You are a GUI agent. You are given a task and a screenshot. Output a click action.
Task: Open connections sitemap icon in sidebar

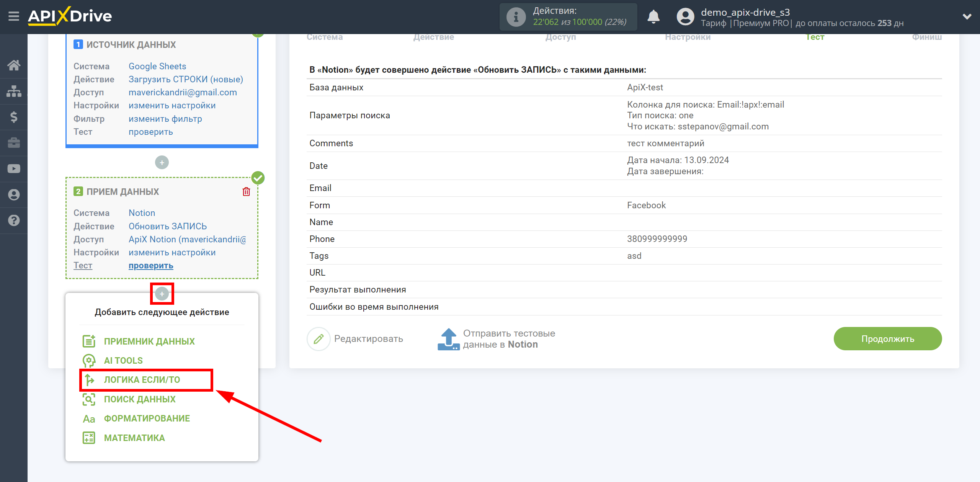(x=14, y=91)
